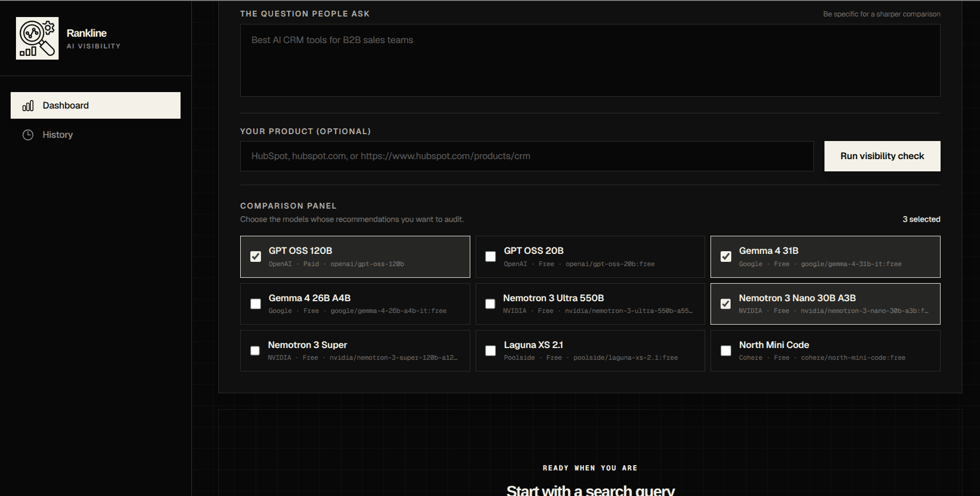Enable the Gemma 4 26B A4B checkbox
This screenshot has width=980, height=496.
pos(256,304)
